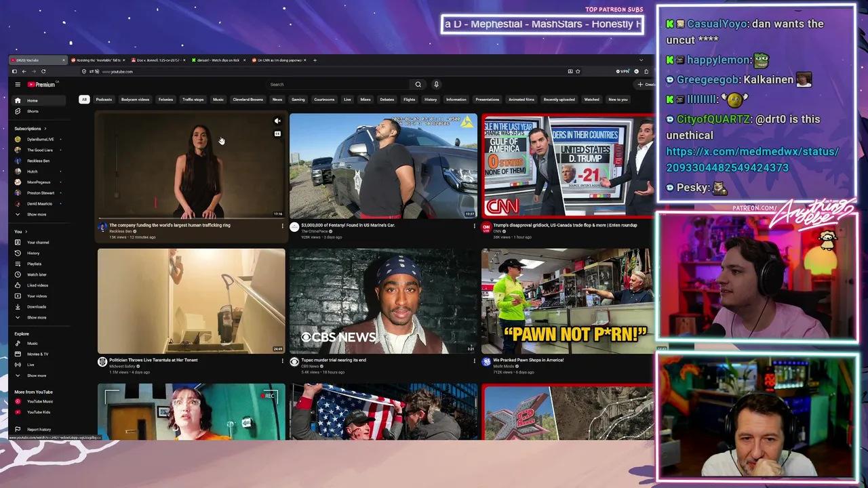This screenshot has width=868, height=488.
Task: Open options menu for Tupac murder trial video
Action: 475,361
